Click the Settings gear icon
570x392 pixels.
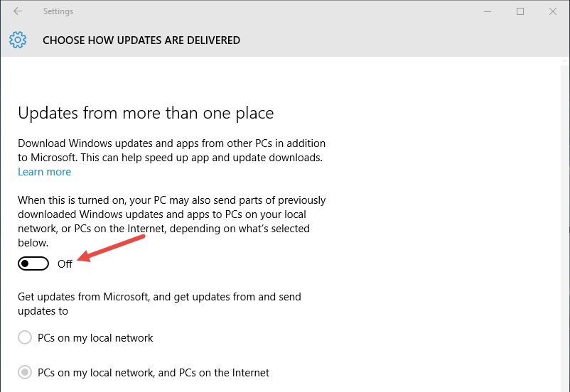[18, 40]
